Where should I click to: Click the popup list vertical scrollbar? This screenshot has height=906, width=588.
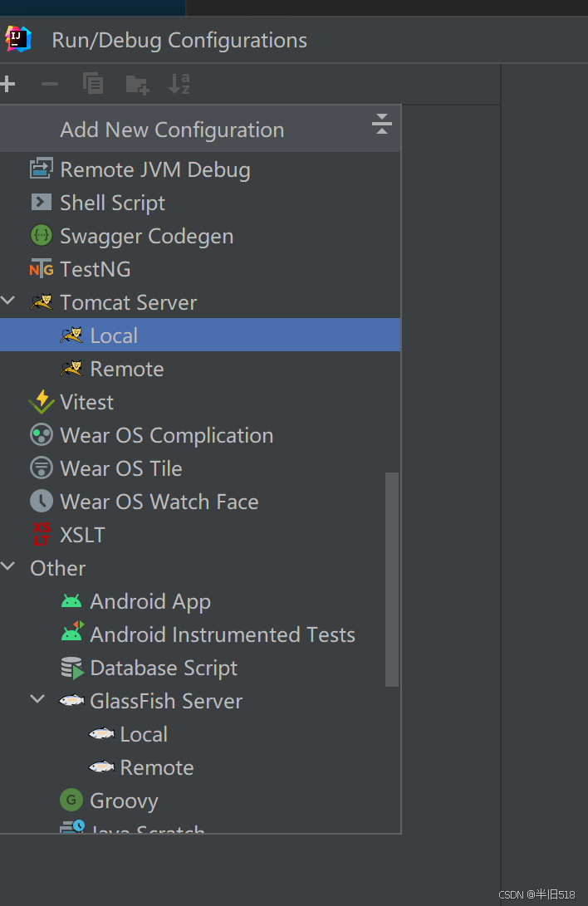click(392, 579)
